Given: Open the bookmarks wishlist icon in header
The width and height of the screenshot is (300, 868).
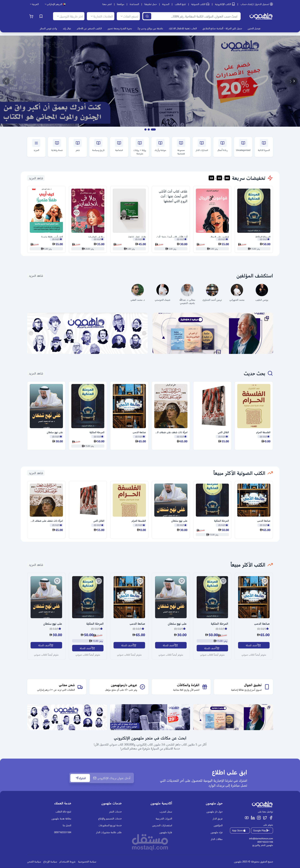Looking at the screenshot, I should [x=41, y=16].
